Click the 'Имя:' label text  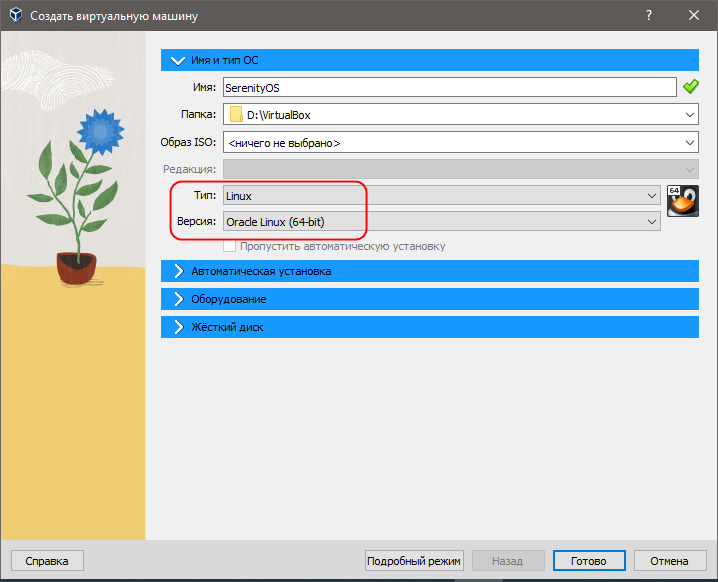click(204, 87)
